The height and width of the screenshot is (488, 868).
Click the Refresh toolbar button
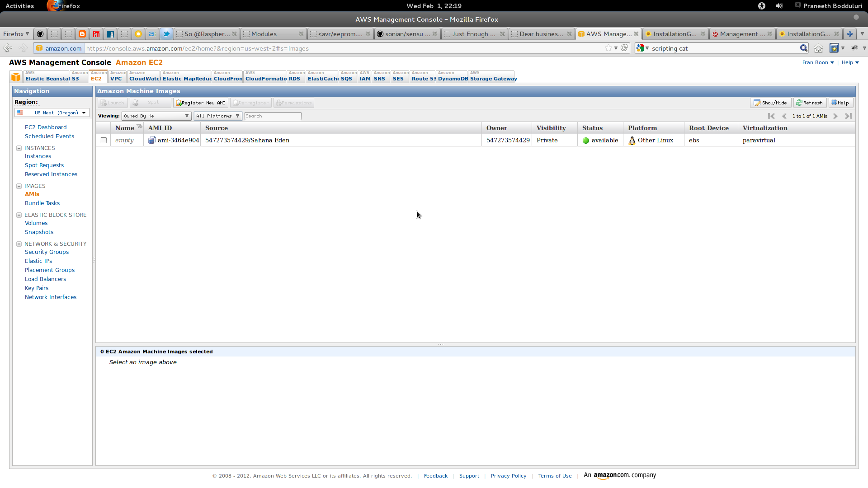[x=809, y=103]
